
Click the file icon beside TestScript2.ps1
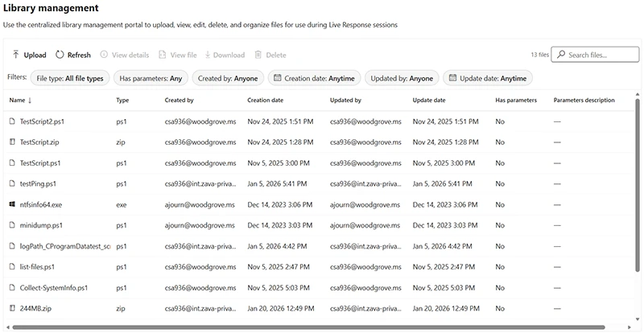pyautogui.click(x=12, y=121)
